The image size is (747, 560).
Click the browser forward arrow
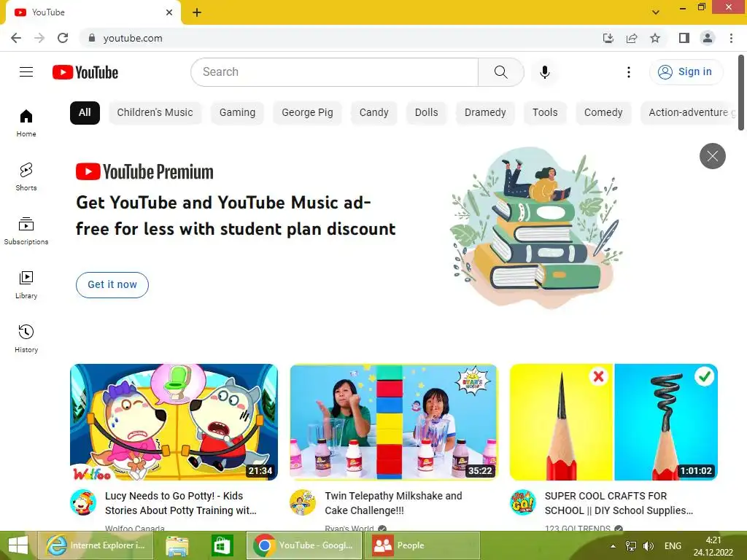[x=39, y=38]
